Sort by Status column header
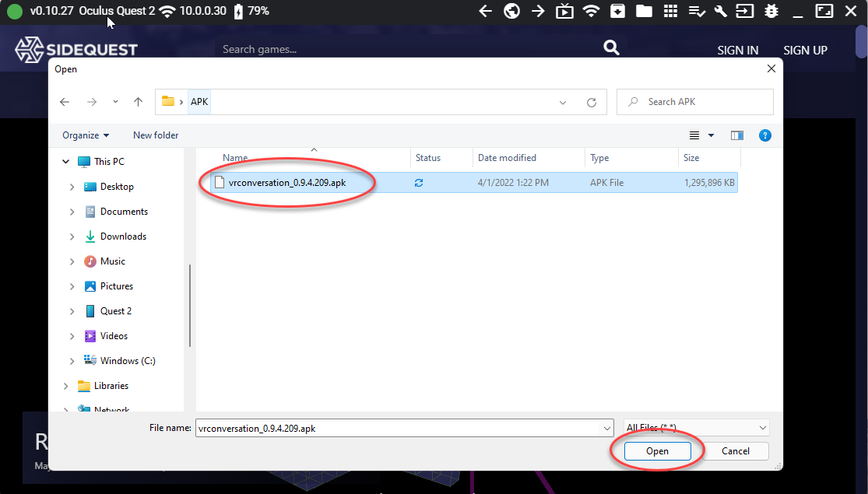 pyautogui.click(x=428, y=158)
